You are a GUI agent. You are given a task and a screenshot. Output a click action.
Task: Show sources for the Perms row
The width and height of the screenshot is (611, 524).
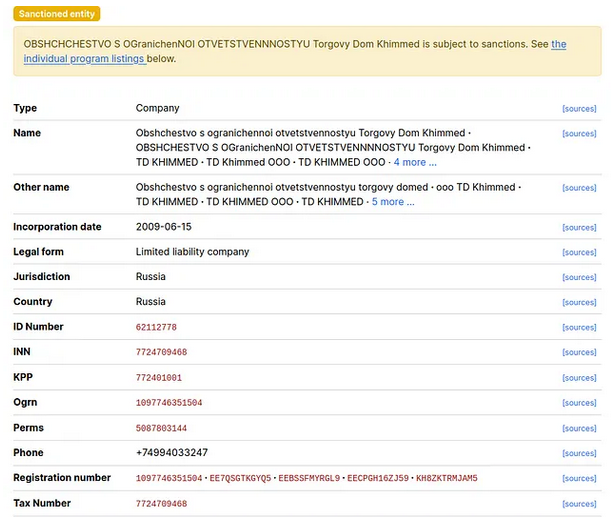tap(579, 428)
